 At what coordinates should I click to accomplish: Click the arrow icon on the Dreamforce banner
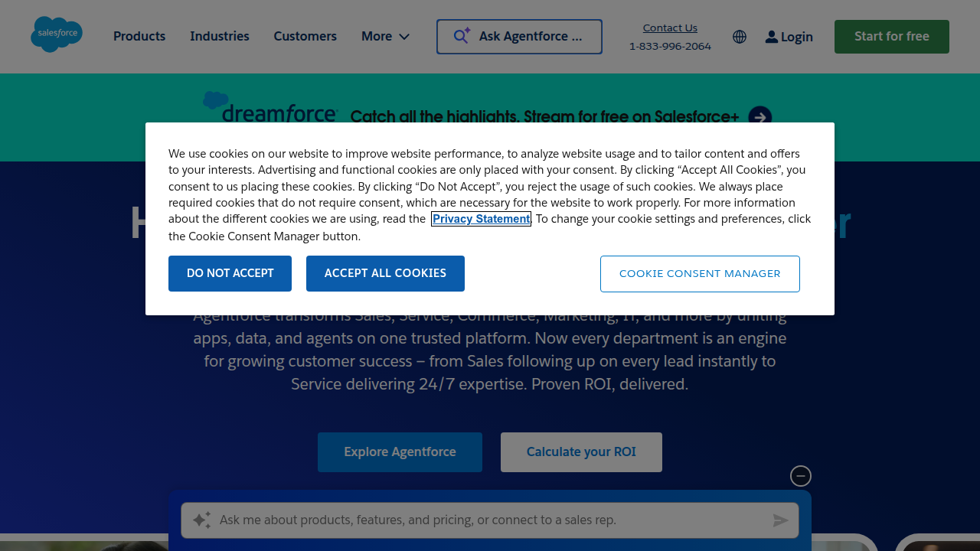pyautogui.click(x=760, y=117)
